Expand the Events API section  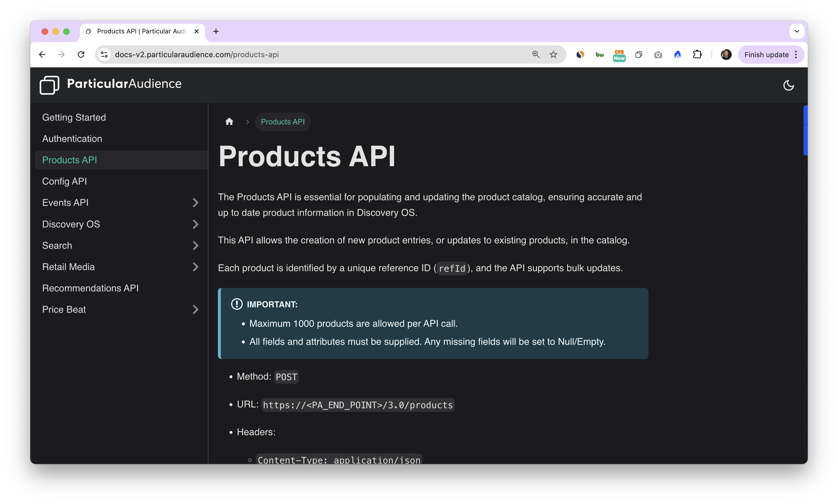click(x=195, y=203)
